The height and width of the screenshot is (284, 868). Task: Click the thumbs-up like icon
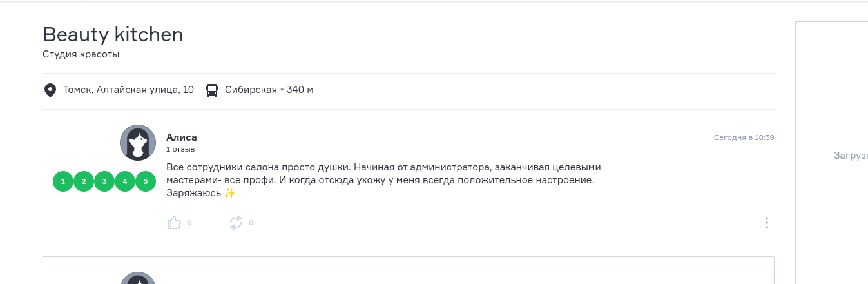[x=174, y=223]
